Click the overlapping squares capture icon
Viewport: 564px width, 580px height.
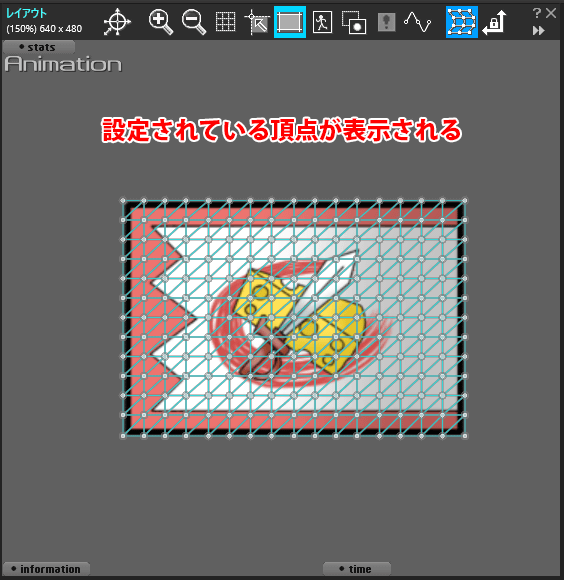tap(354, 22)
